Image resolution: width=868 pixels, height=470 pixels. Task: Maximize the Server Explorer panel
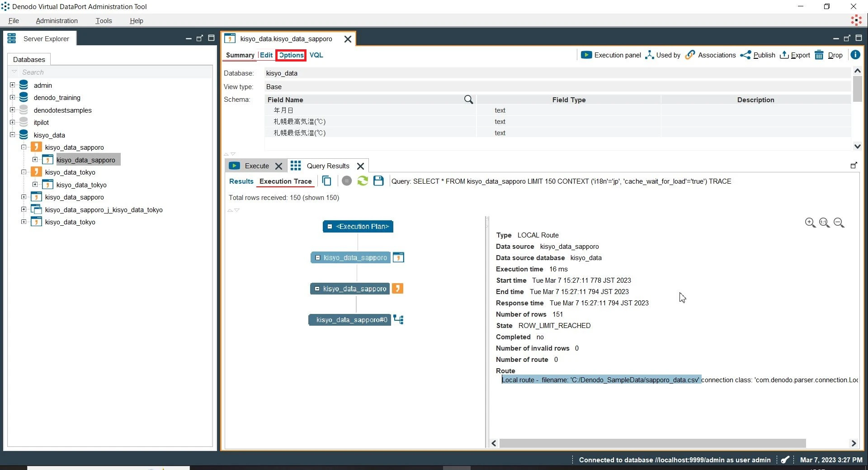(x=211, y=38)
